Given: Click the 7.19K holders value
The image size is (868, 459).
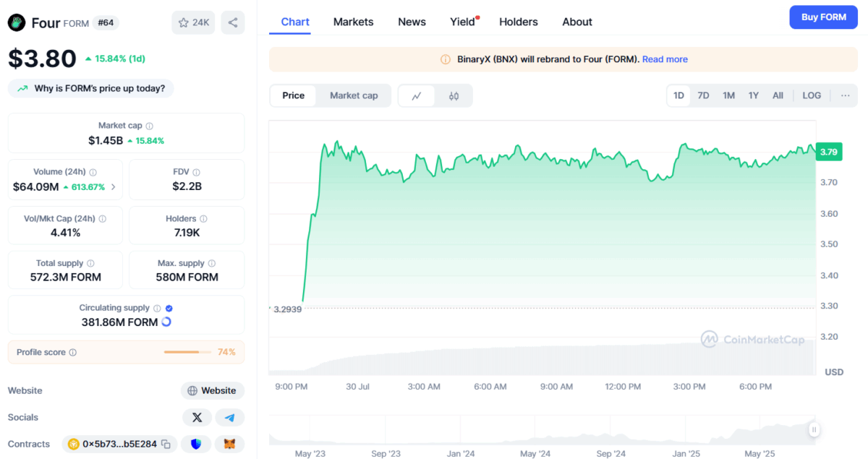Looking at the screenshot, I should tap(187, 232).
